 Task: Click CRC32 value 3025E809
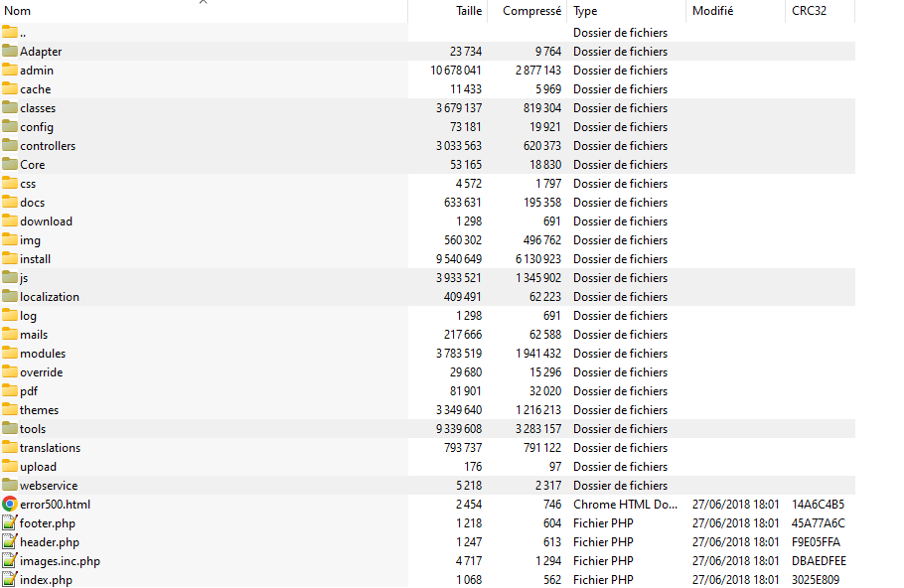(816, 580)
